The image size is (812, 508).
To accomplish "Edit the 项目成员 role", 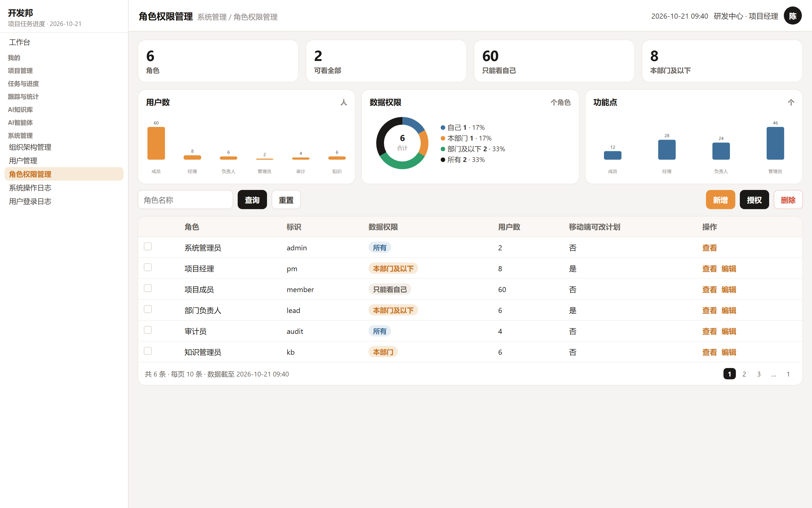I will pyautogui.click(x=729, y=290).
